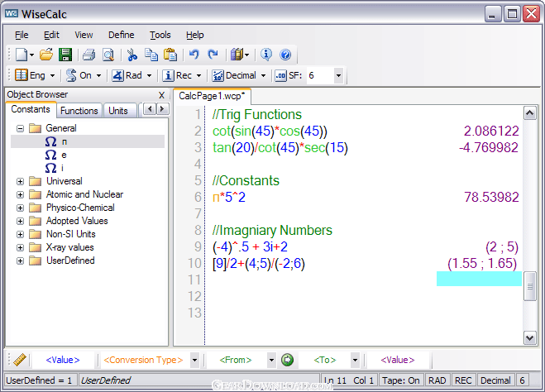Open the Help menu
The image size is (545, 392).
point(194,35)
